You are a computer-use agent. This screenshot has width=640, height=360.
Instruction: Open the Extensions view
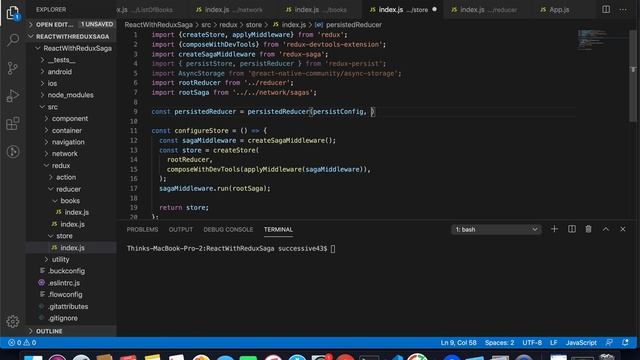coord(13,124)
